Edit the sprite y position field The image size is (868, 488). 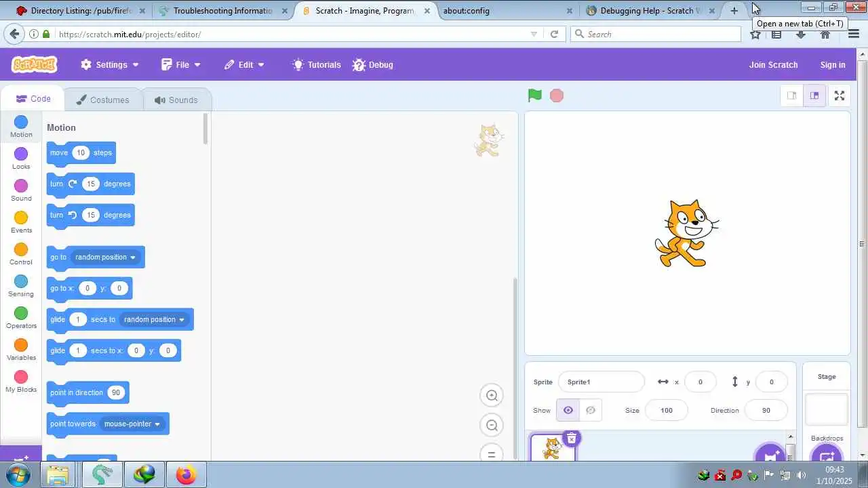[771, 382]
